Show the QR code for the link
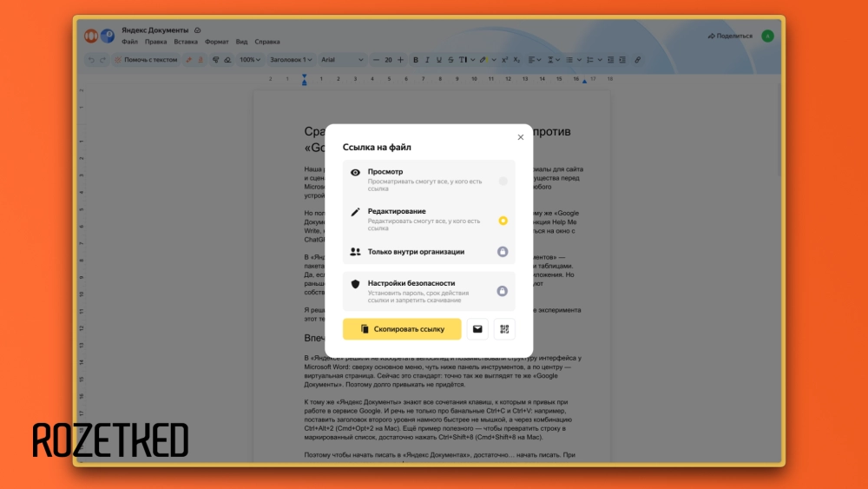The width and height of the screenshot is (868, 489). click(x=504, y=329)
